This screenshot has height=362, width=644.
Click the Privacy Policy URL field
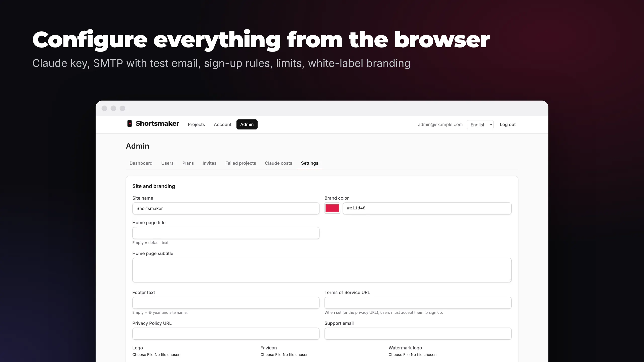tap(226, 334)
